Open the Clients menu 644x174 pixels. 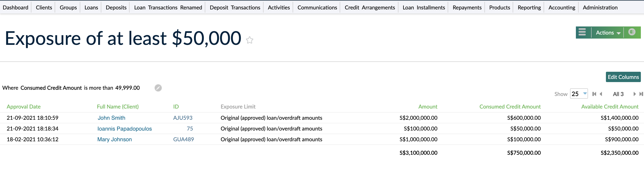[44, 7]
